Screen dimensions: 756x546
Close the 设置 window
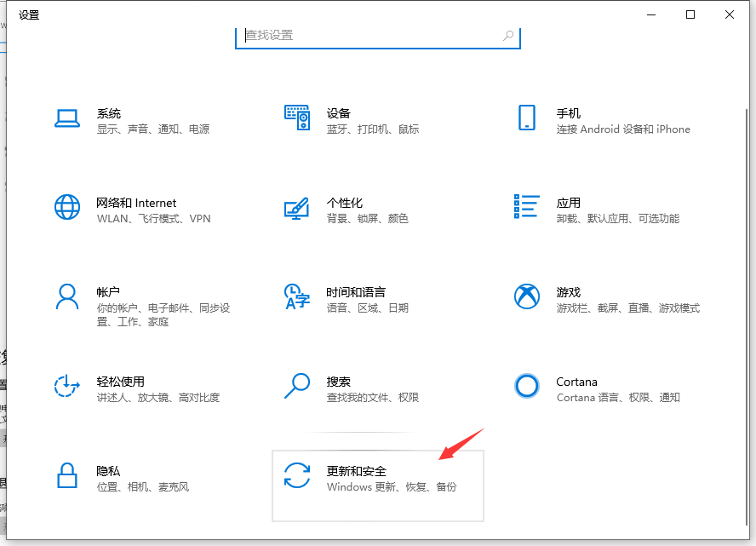coord(730,15)
